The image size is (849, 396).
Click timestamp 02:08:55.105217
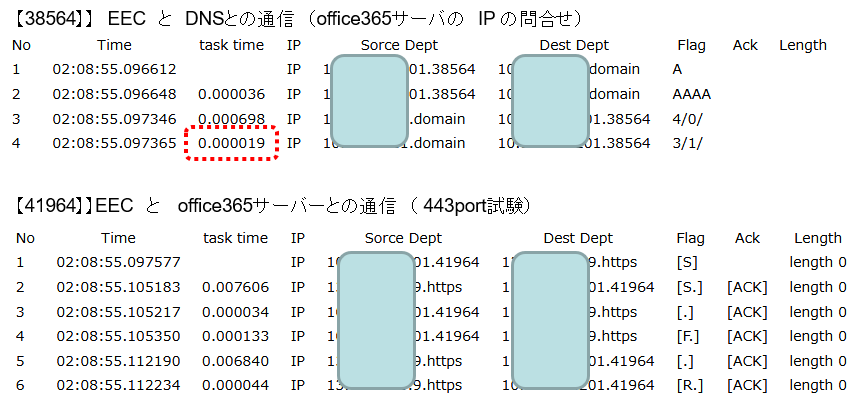119,312
